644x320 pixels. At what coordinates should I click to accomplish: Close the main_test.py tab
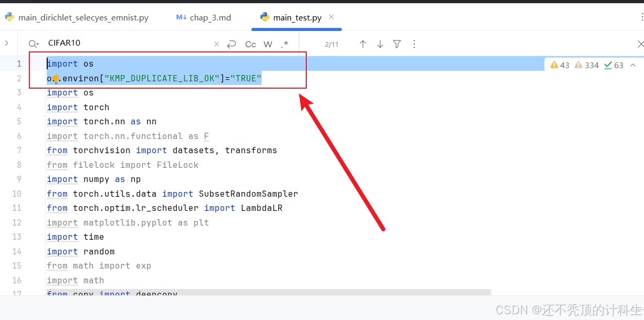pyautogui.click(x=331, y=17)
